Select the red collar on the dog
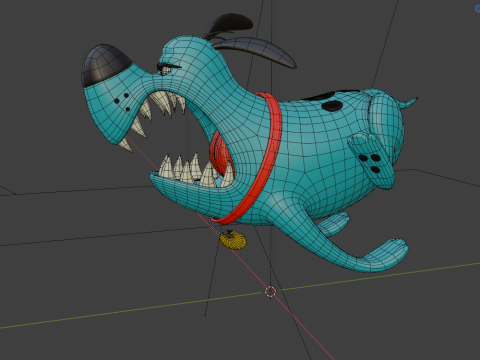The width and height of the screenshot is (480, 360). coord(271,133)
